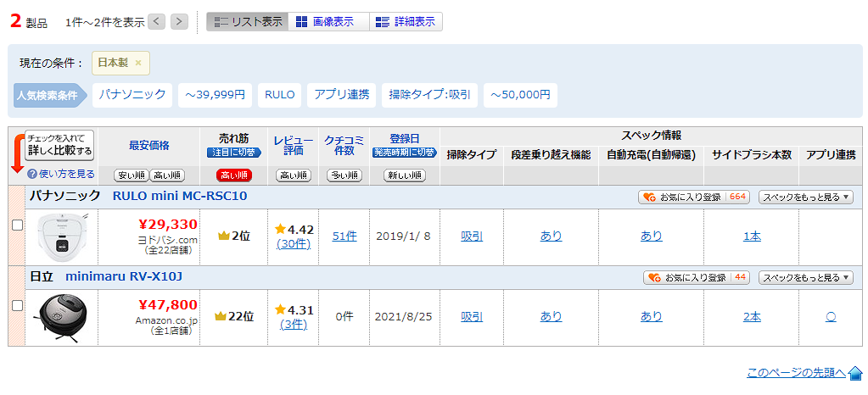The image size is (868, 395).
Task: Jump to page top with house icon
Action: coord(855,373)
